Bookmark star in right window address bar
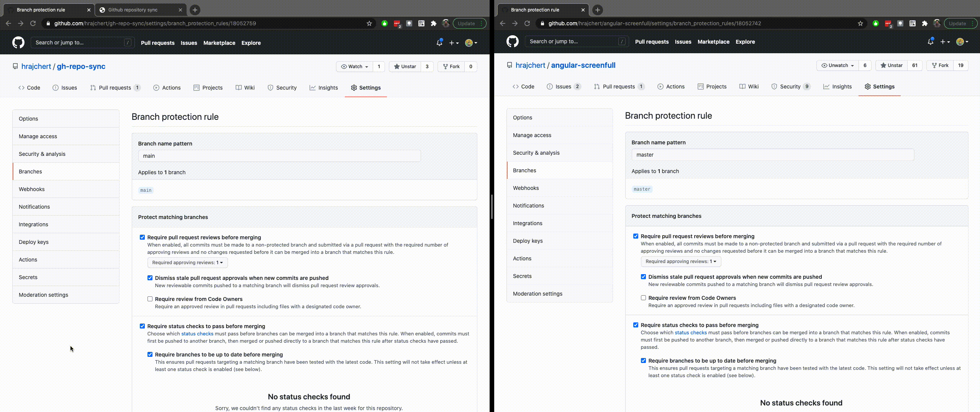 pos(860,23)
